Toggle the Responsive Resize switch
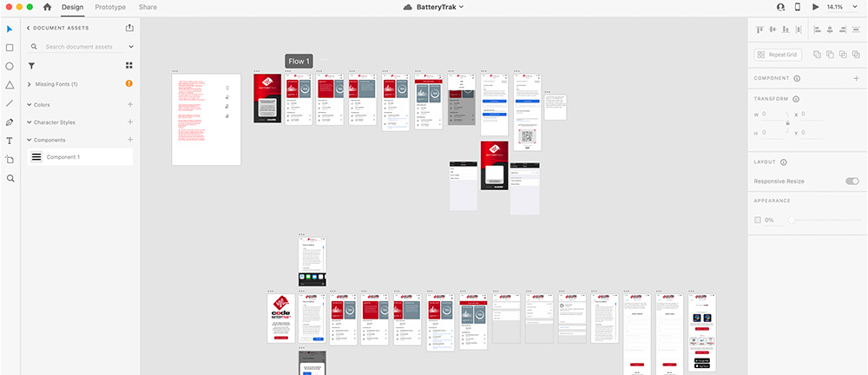The height and width of the screenshot is (375, 868). tap(852, 181)
